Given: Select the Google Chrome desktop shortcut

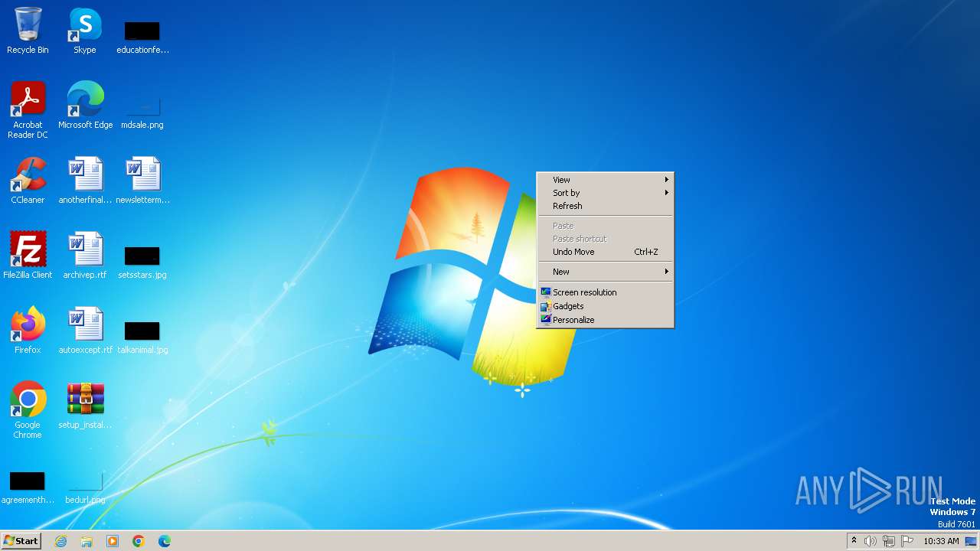Looking at the screenshot, I should pyautogui.click(x=28, y=410).
